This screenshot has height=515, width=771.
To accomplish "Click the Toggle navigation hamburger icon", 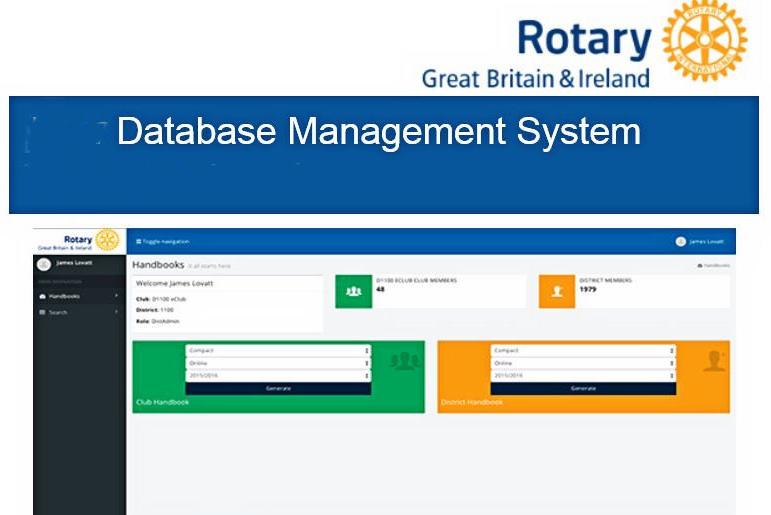I will (x=139, y=242).
